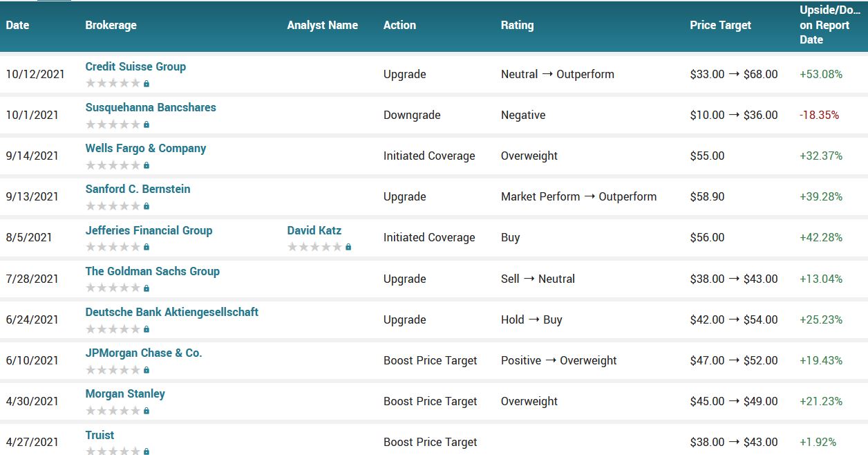Click the lock icon under JPMorgan Chase & Co.
868x455 pixels.
147,370
